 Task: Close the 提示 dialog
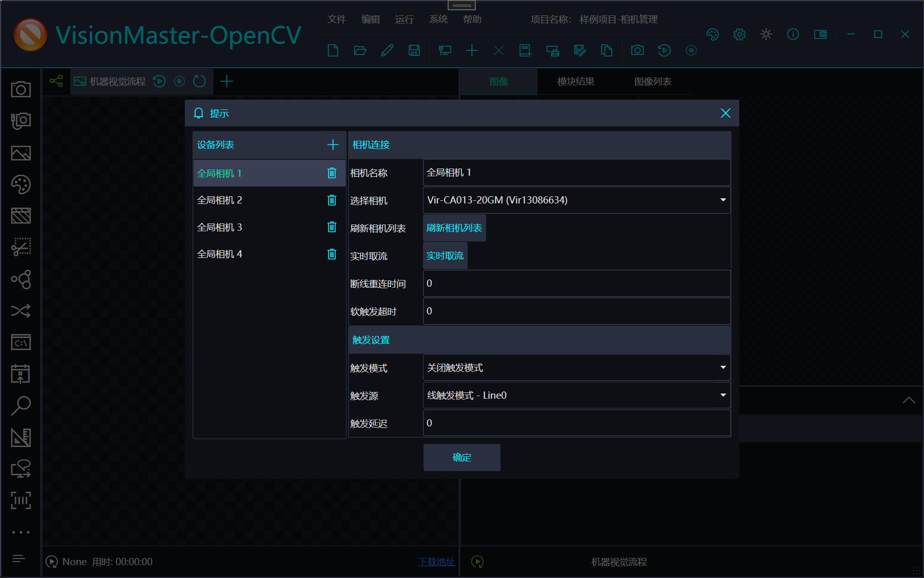[725, 113]
